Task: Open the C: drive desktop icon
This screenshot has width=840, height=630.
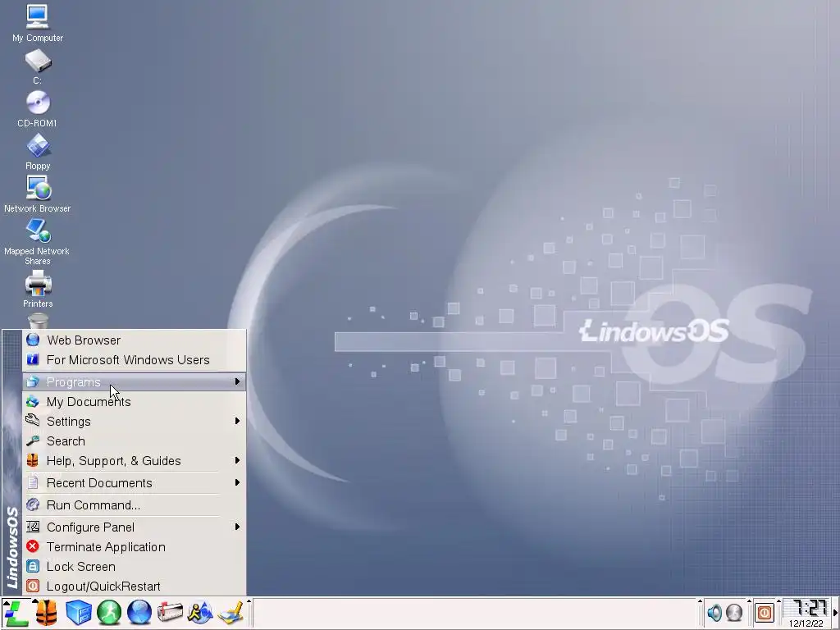Action: (x=38, y=66)
